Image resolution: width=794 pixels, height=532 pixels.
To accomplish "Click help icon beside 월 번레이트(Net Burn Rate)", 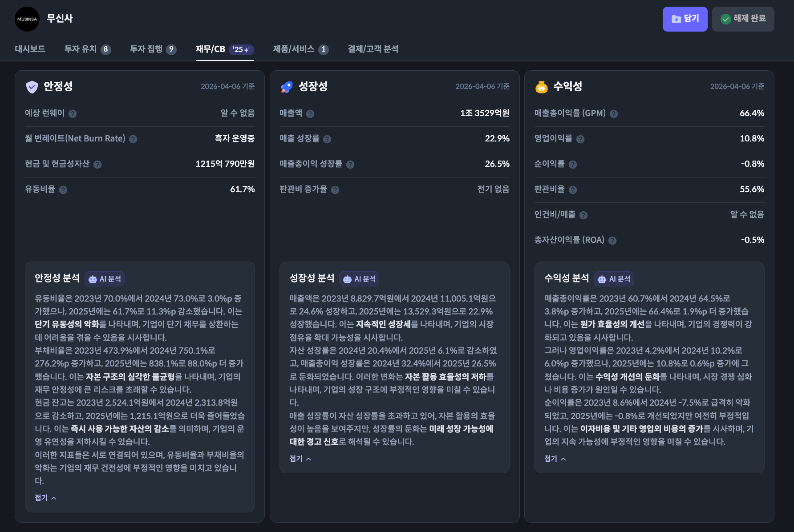I will click(x=133, y=139).
